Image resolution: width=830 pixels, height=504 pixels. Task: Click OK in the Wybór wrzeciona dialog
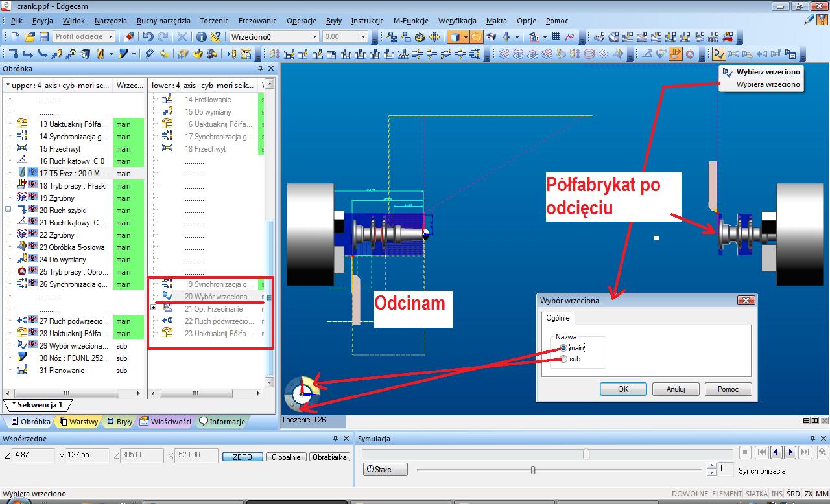623,389
